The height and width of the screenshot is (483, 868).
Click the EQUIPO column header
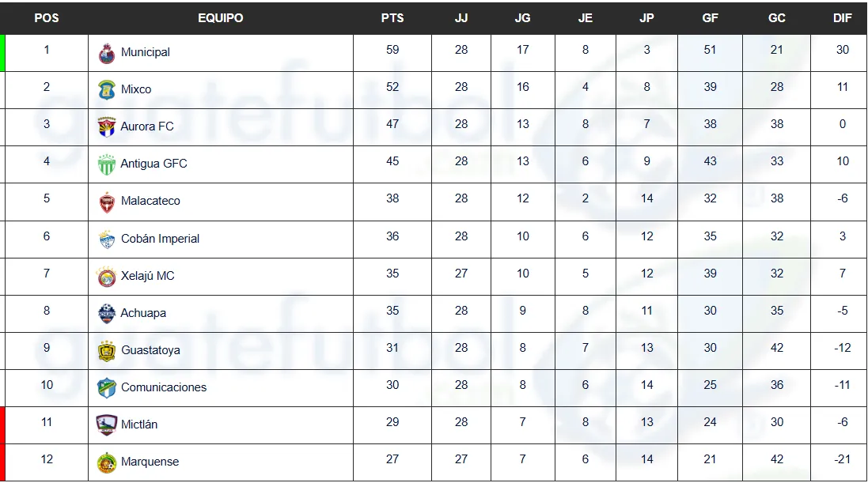(221, 18)
